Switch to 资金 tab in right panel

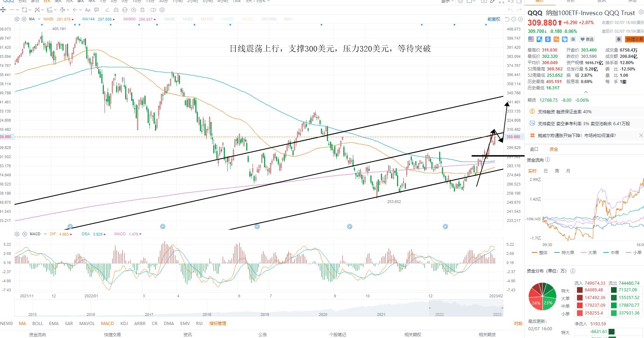[554, 149]
